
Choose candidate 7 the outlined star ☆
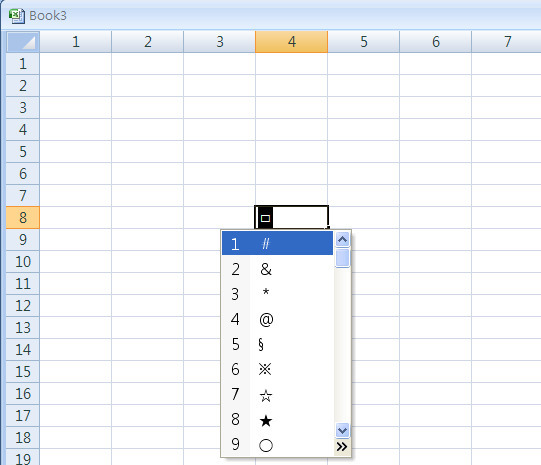pos(277,394)
